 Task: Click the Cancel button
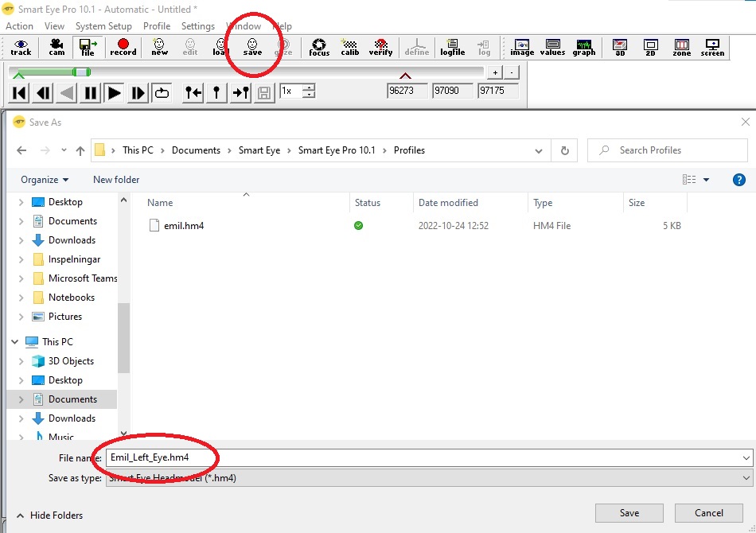[x=709, y=513]
